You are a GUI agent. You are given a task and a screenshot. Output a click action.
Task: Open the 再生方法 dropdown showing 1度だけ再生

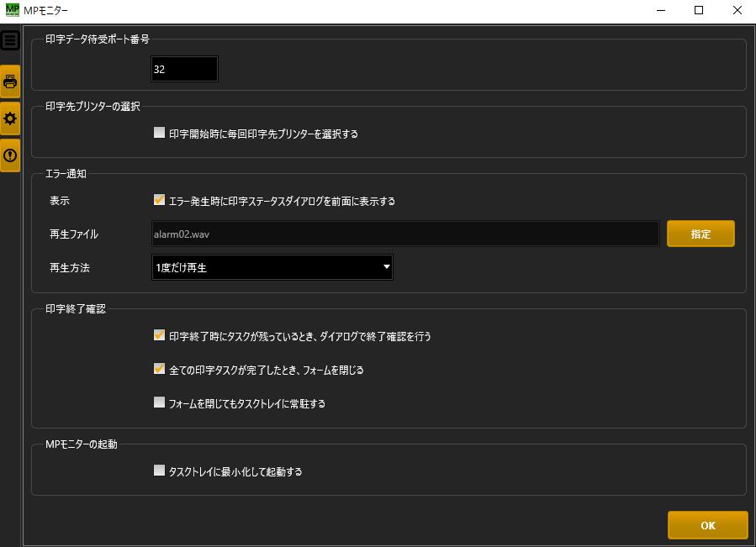click(x=272, y=267)
